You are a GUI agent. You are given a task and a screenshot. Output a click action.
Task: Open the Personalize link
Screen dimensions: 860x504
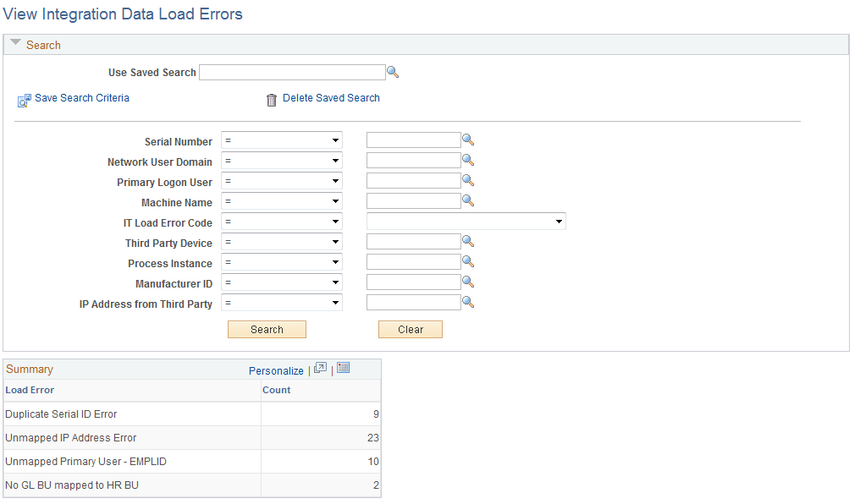(276, 370)
